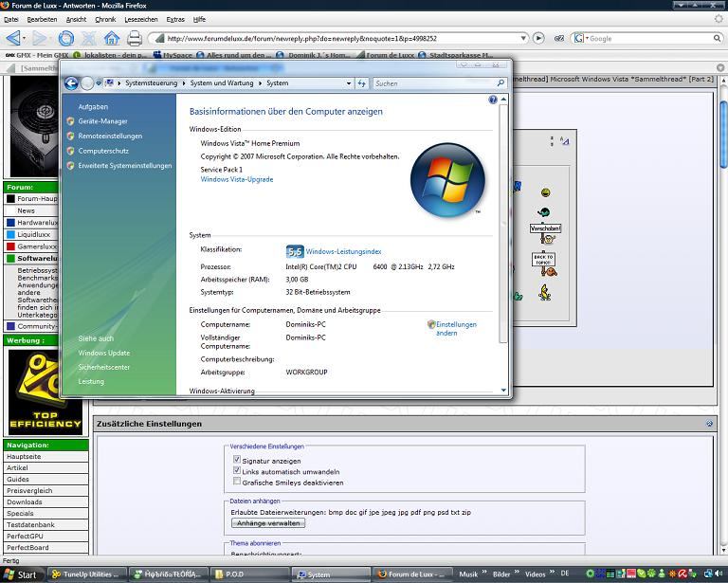
Task: Open the Forum de Luxx bookmark
Action: (386, 55)
